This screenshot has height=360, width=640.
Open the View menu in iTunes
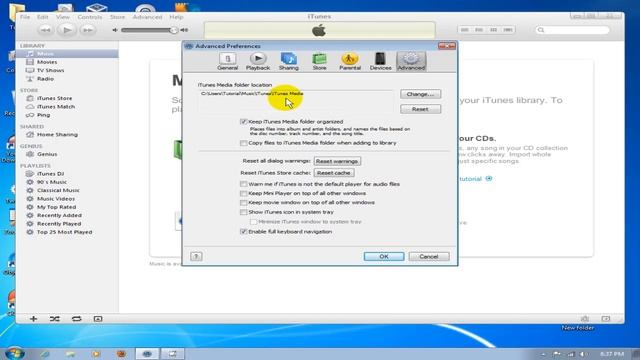tap(63, 17)
